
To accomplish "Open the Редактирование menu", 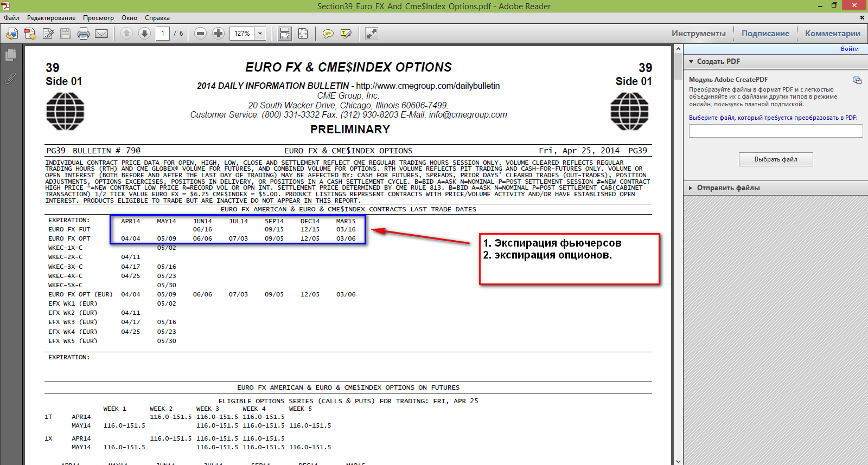I will click(52, 18).
